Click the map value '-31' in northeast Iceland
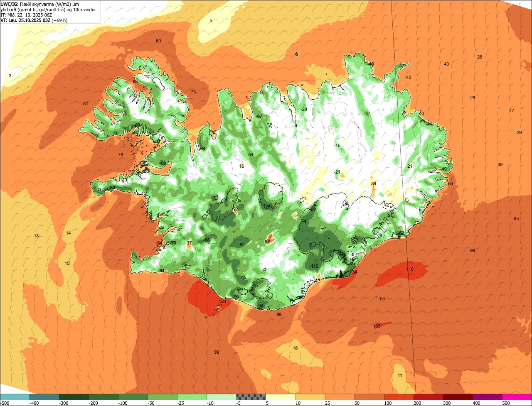 pyautogui.click(x=368, y=113)
